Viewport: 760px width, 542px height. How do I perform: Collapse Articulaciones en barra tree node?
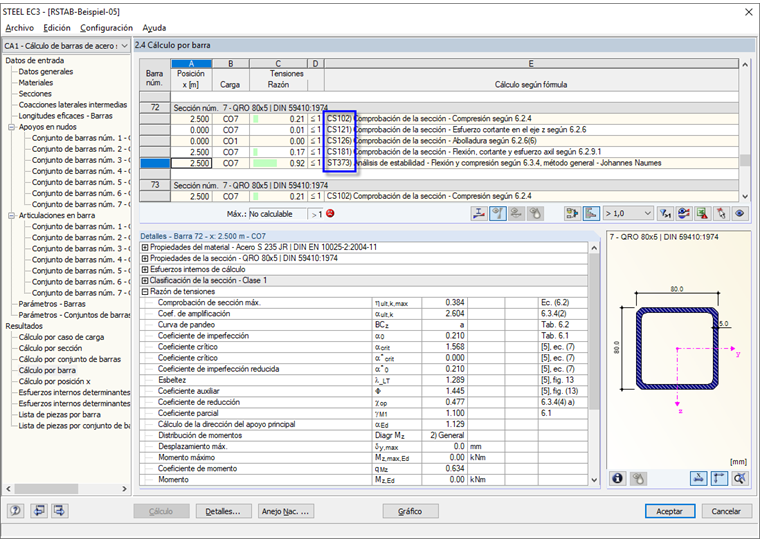pos(12,216)
